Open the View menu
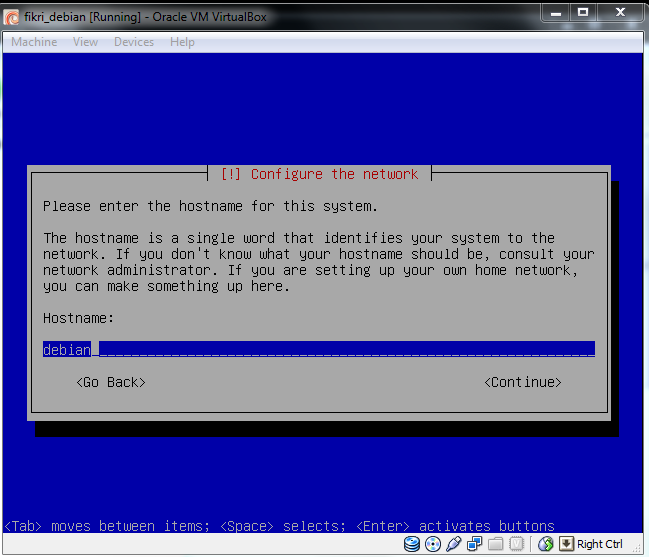The width and height of the screenshot is (649, 557). click(85, 42)
